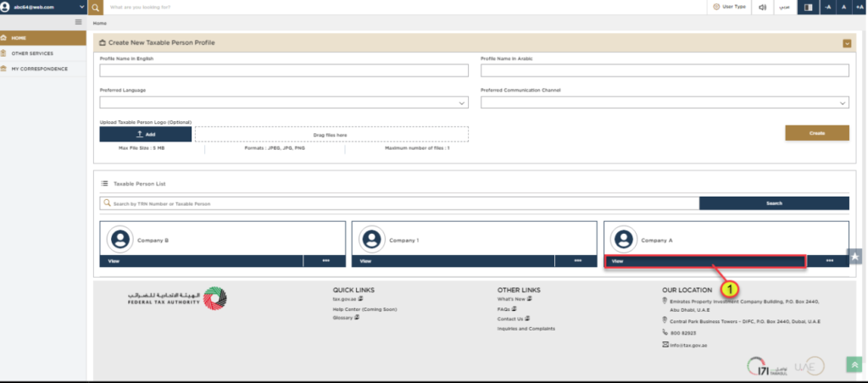Screen dimensions: 868x383
Task: Expand the abc64@web.com account dropdown
Action: click(x=44, y=7)
